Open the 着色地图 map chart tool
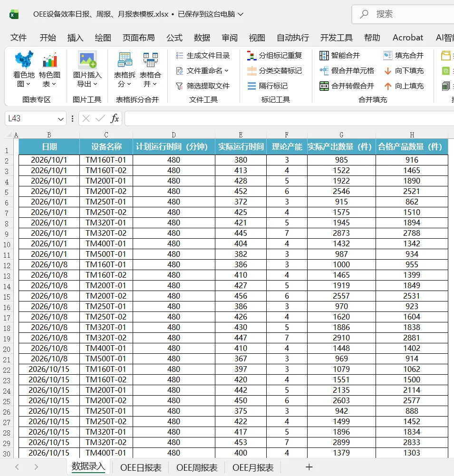Image resolution: width=454 pixels, height=476 pixels. coord(24,69)
